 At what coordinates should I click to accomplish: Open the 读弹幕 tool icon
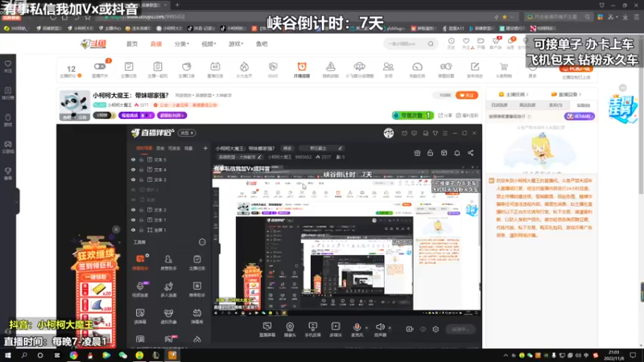tap(140, 316)
